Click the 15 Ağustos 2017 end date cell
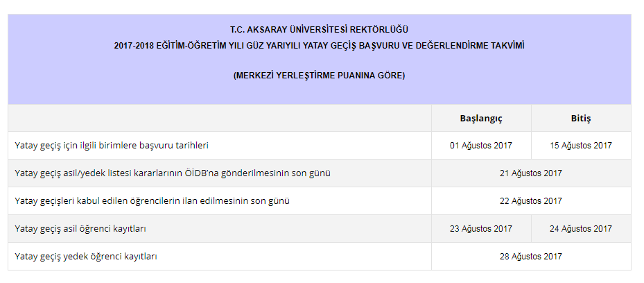Image resolution: width=644 pixels, height=283 pixels. pos(581,146)
